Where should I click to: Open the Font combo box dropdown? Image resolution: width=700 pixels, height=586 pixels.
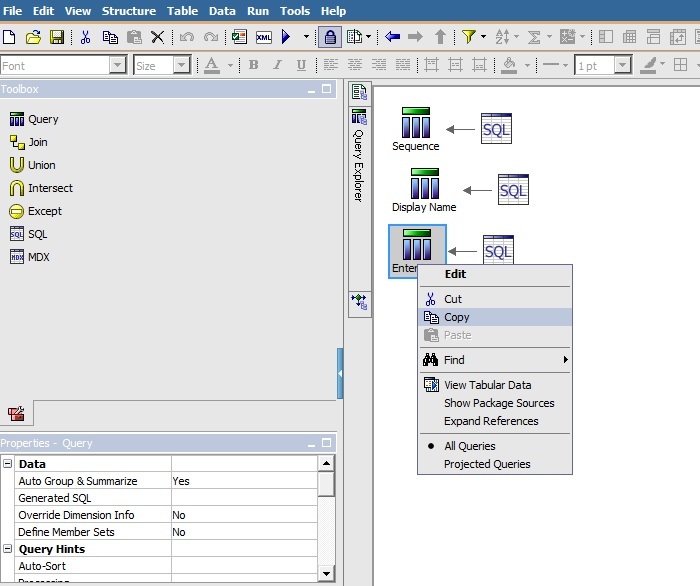(117, 65)
